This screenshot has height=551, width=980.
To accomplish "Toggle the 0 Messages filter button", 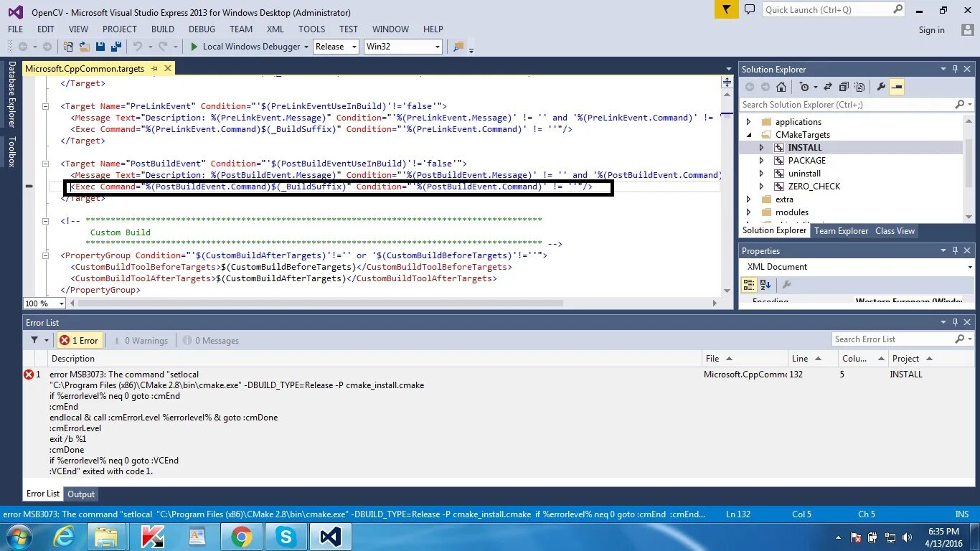I will [211, 340].
